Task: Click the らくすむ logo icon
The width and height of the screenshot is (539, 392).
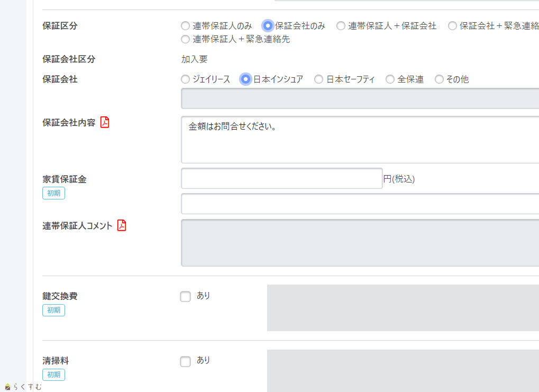Action: click(x=7, y=387)
